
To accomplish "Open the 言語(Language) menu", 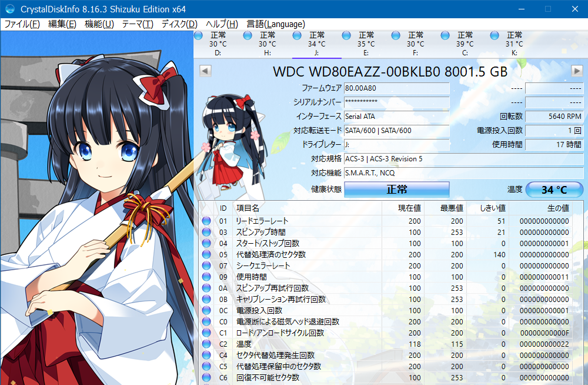I will coord(276,24).
